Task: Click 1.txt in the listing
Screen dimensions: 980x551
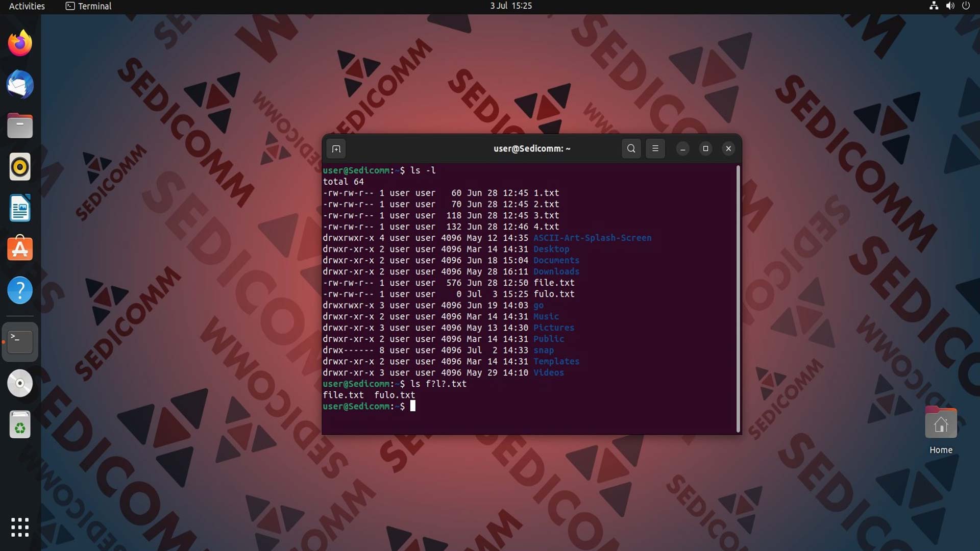Action: (x=546, y=193)
